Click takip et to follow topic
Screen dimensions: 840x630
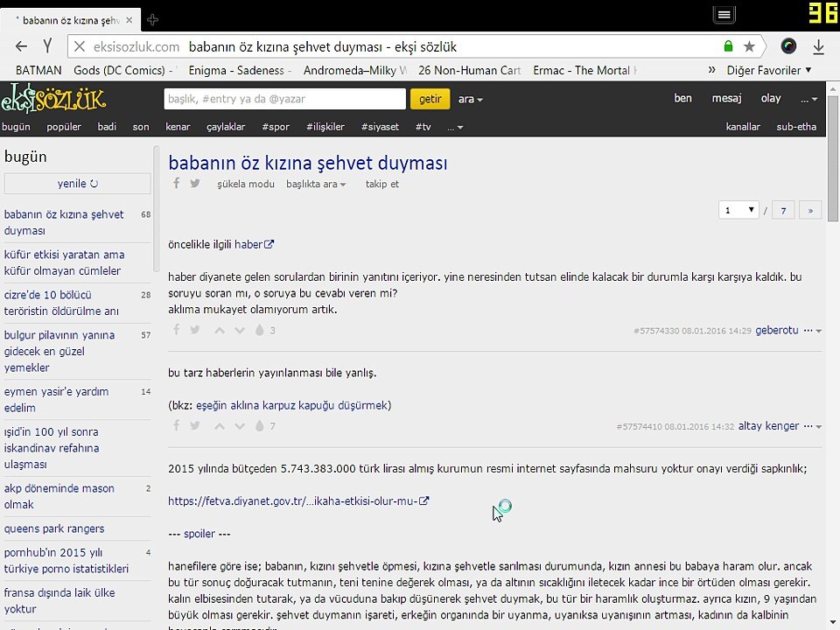point(382,184)
